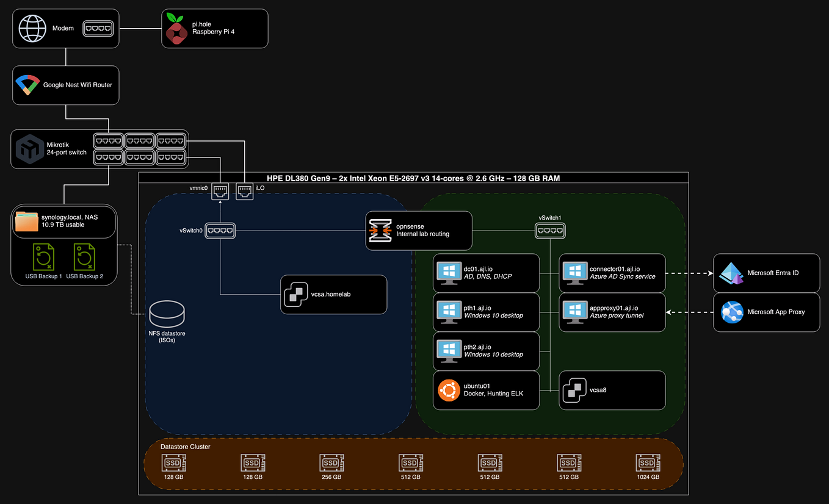829x504 pixels.
Task: Select the vSwitch0 port group icon
Action: (x=220, y=230)
